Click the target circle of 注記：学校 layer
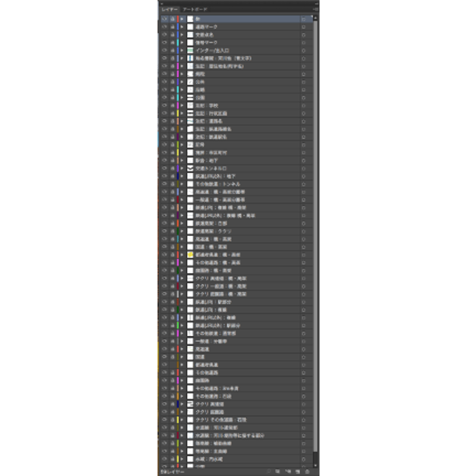Image resolution: width=476 pixels, height=476 pixels. coord(303,106)
